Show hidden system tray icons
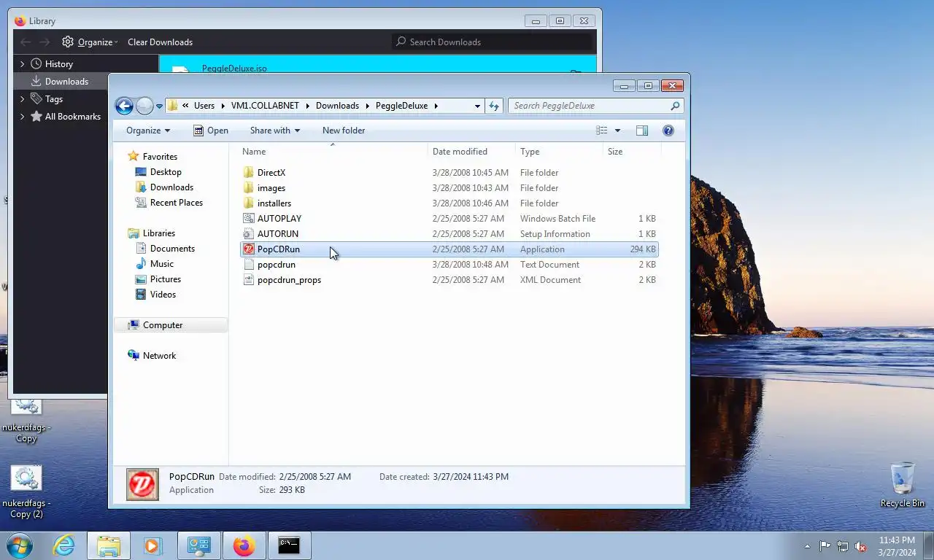This screenshot has width=934, height=560. pyautogui.click(x=807, y=546)
